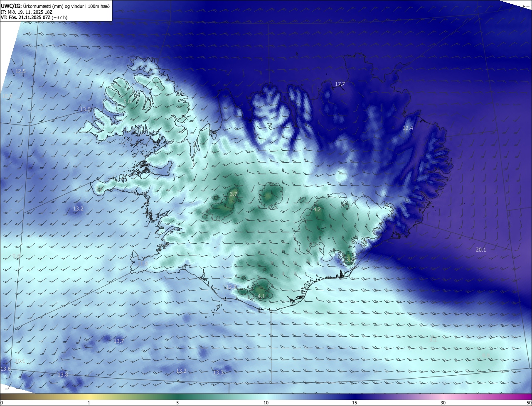Click the color scale tick labeled 1

(x=89, y=403)
